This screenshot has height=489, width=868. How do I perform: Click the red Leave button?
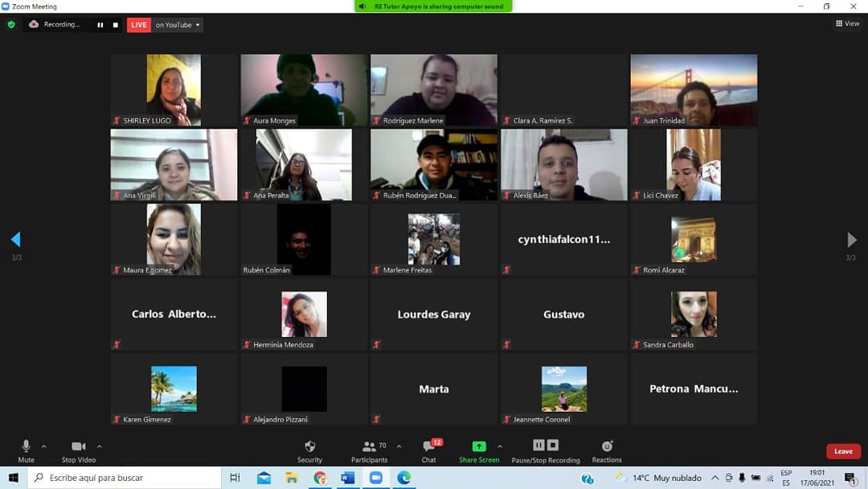843,451
